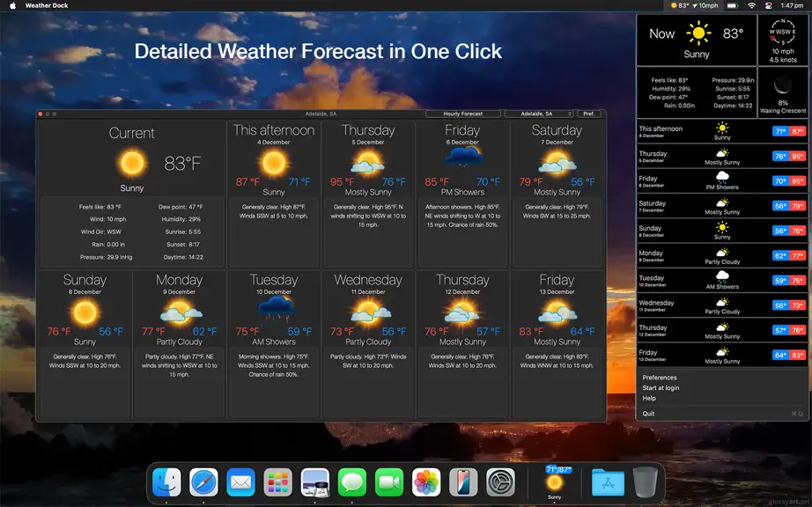Click the compass wind direction icon
This screenshot has width=812, height=507.
782,32
